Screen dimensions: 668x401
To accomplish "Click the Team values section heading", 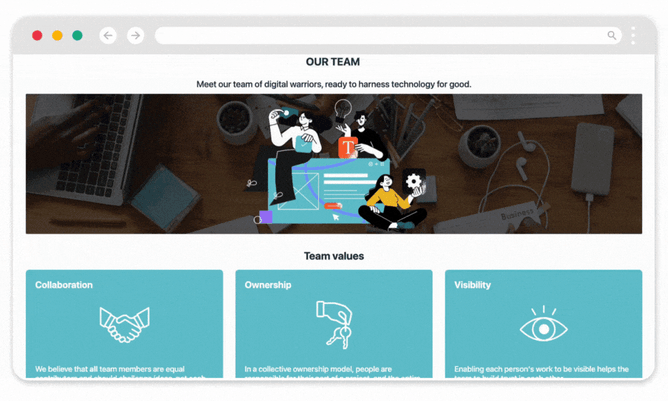I will pos(334,256).
